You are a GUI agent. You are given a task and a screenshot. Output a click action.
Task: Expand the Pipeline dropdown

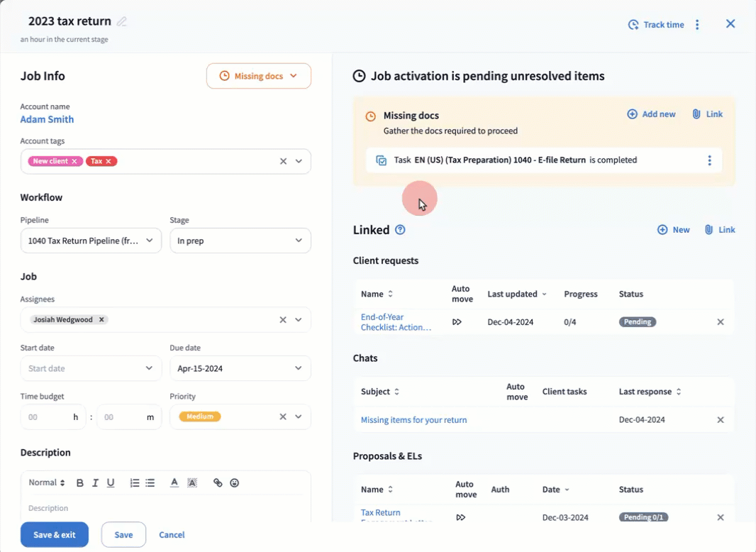90,241
